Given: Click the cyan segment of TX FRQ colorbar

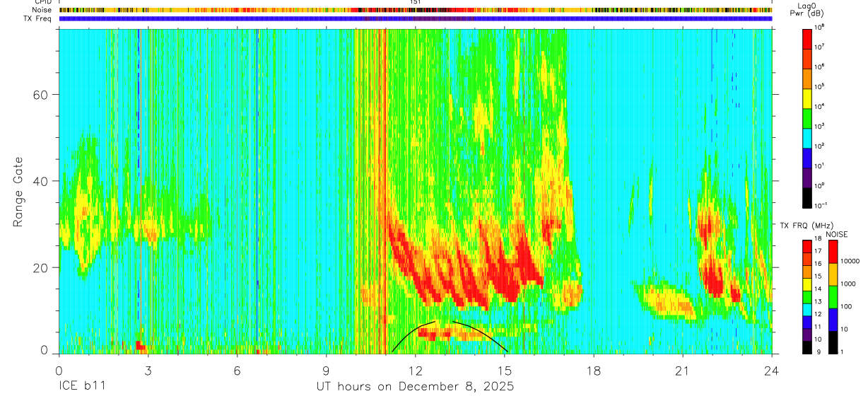Looking at the screenshot, I should [807, 310].
